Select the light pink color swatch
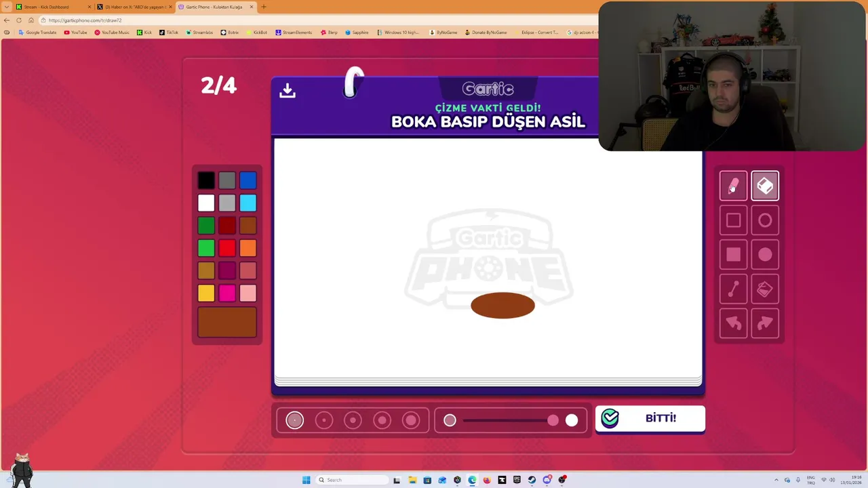Image resolution: width=868 pixels, height=488 pixels. [x=248, y=293]
